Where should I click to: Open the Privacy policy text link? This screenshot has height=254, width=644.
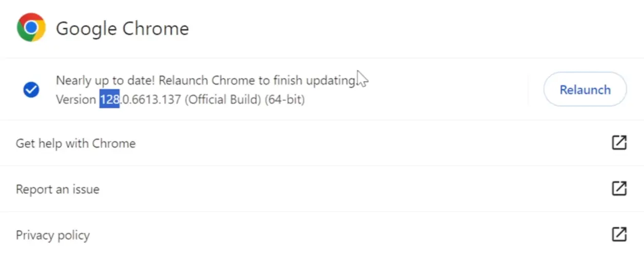[53, 236]
